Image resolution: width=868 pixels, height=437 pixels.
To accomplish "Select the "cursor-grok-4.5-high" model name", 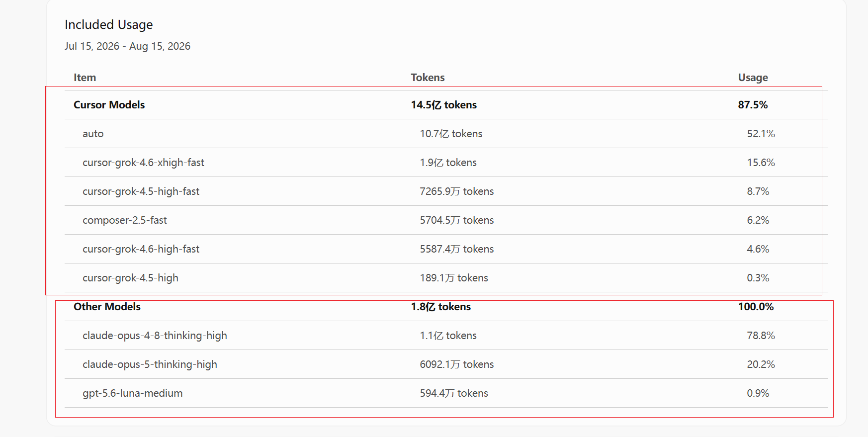I will pos(130,278).
